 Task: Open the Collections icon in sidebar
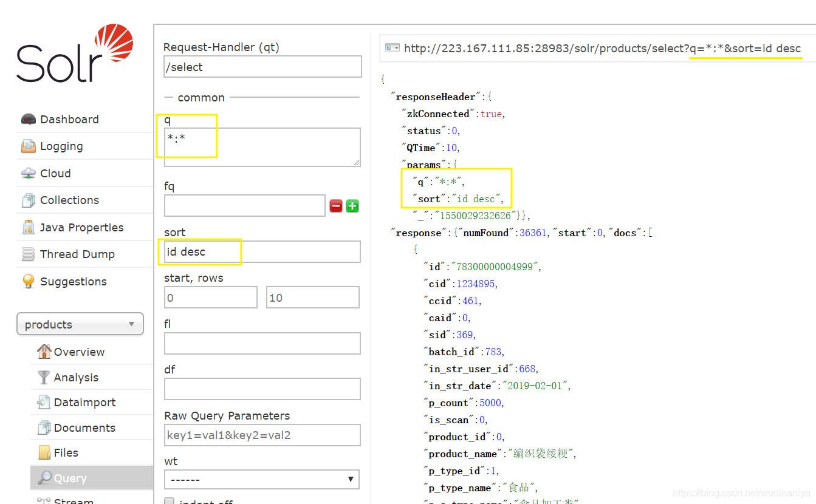pyautogui.click(x=29, y=200)
